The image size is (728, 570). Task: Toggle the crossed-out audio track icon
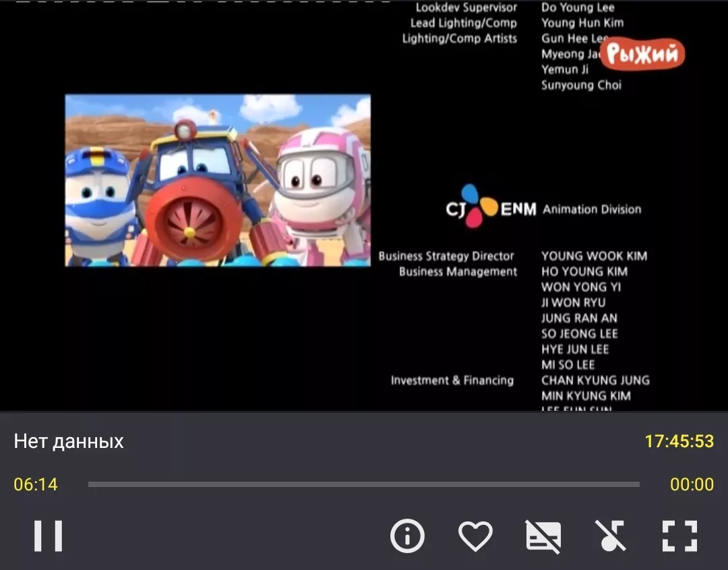coord(611,536)
